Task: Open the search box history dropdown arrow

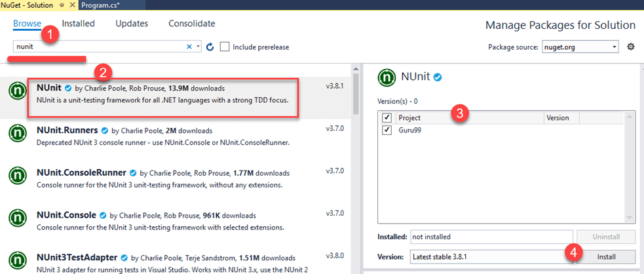Action: pyautogui.click(x=199, y=47)
